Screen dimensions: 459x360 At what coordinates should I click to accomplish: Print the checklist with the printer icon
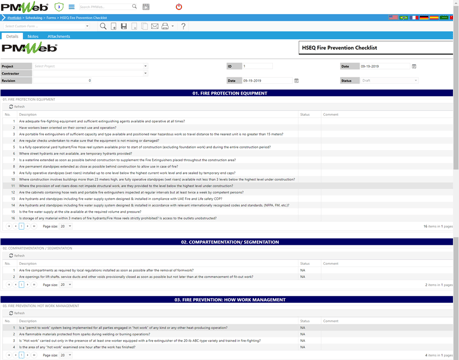(165, 26)
